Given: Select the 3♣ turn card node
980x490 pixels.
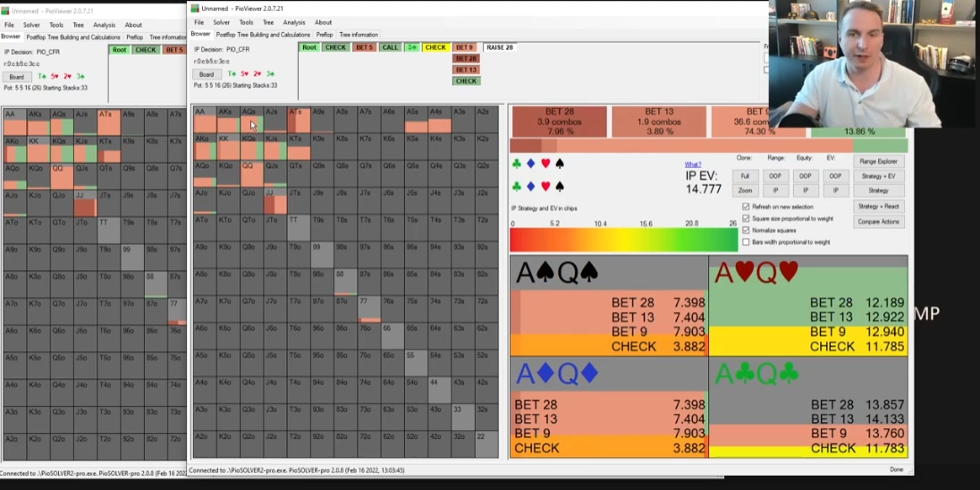Looking at the screenshot, I should point(411,47).
